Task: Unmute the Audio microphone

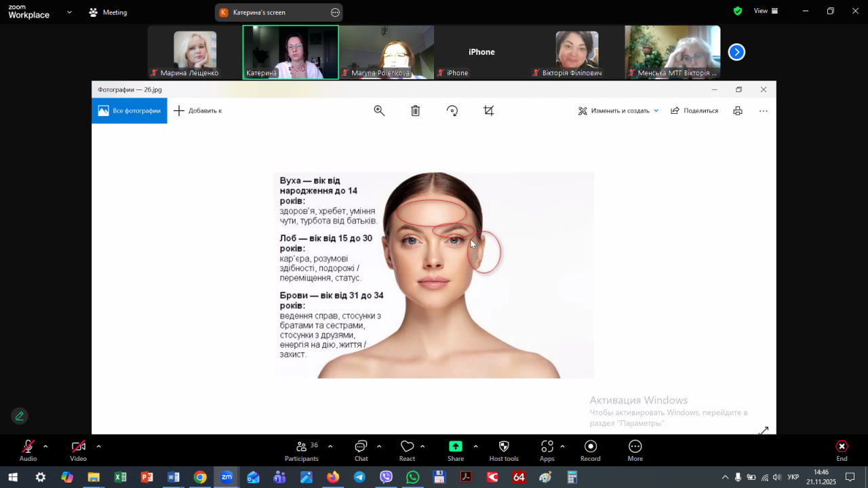Action: 28,450
